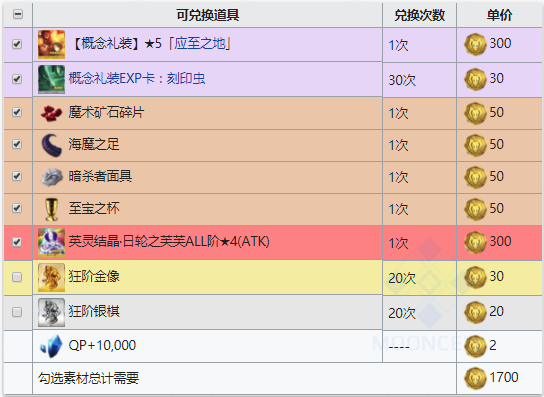Click the 1次 count for 应至之地

tap(398, 45)
